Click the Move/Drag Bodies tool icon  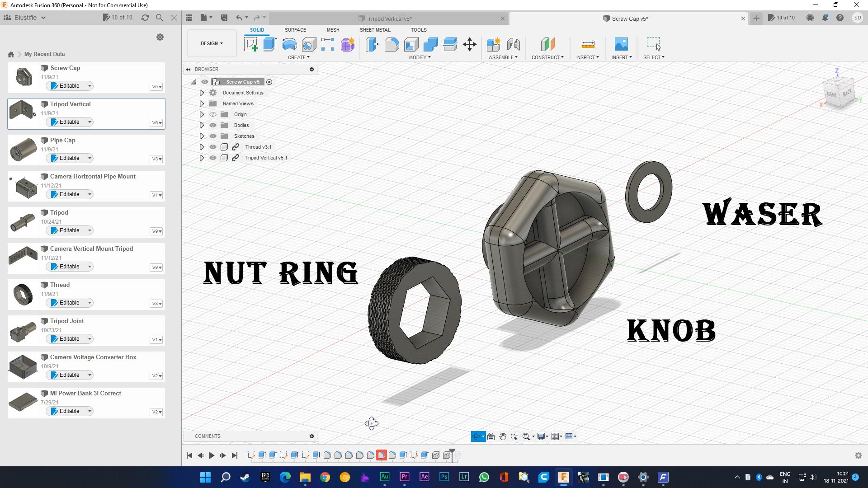[470, 45]
